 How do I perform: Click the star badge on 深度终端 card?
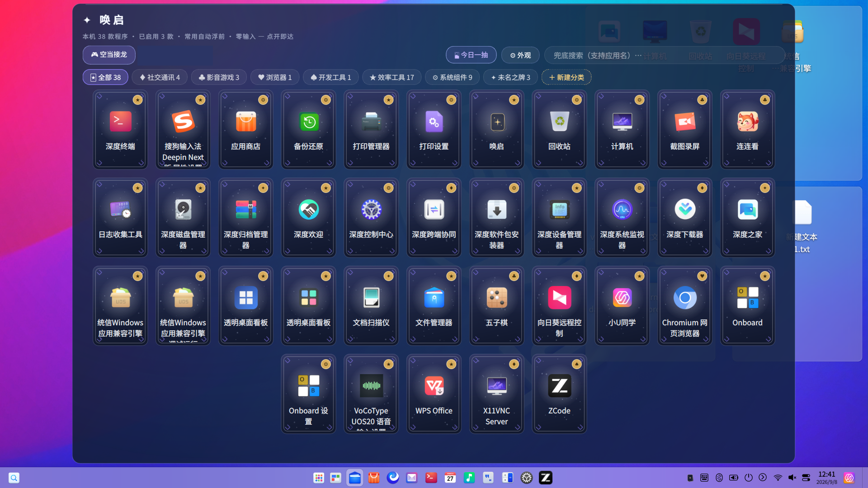pos(138,100)
